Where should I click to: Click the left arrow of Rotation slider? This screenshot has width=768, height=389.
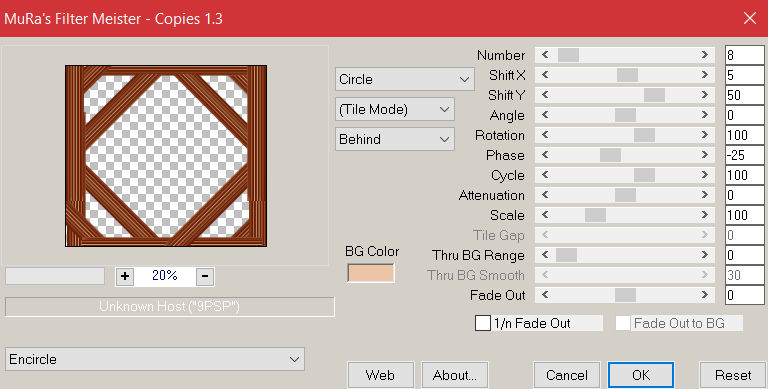tap(545, 135)
